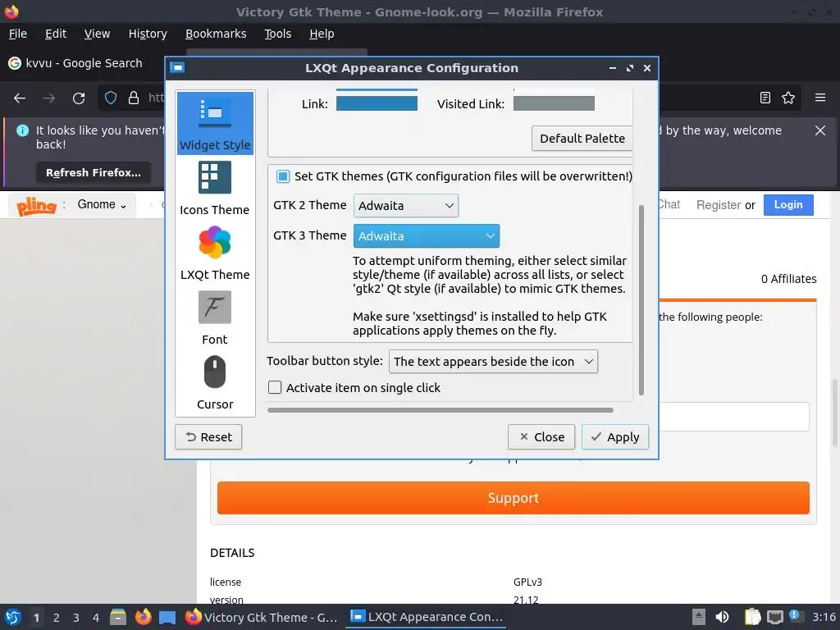Open the Widget Style section
840x630 pixels.
[x=215, y=123]
